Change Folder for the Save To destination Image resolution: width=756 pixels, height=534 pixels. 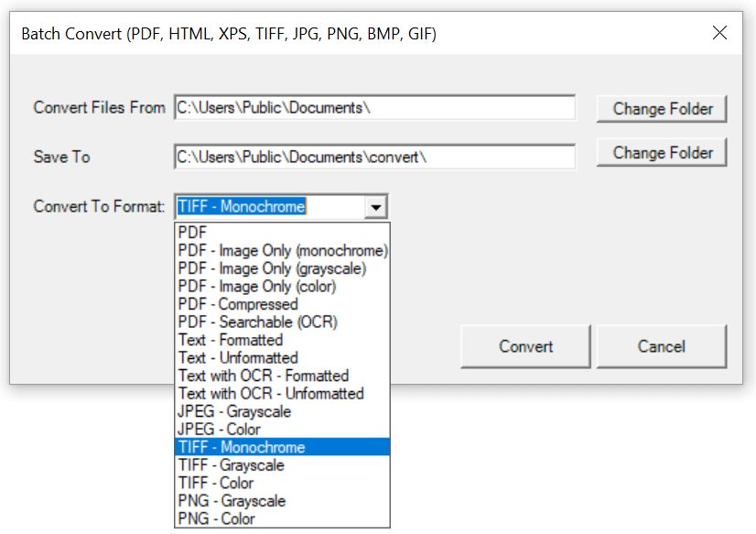(661, 152)
